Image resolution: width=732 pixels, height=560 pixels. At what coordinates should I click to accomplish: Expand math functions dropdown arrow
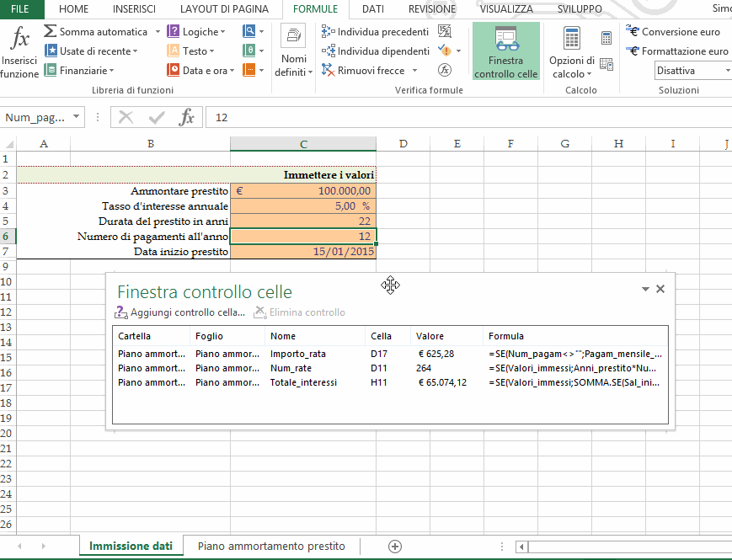(261, 51)
